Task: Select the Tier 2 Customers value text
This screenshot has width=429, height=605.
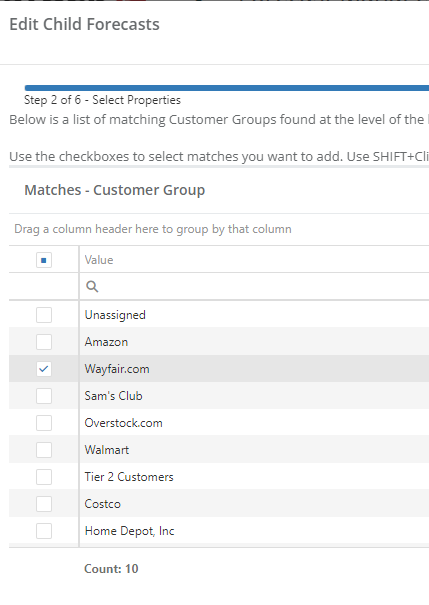Action: click(x=129, y=477)
